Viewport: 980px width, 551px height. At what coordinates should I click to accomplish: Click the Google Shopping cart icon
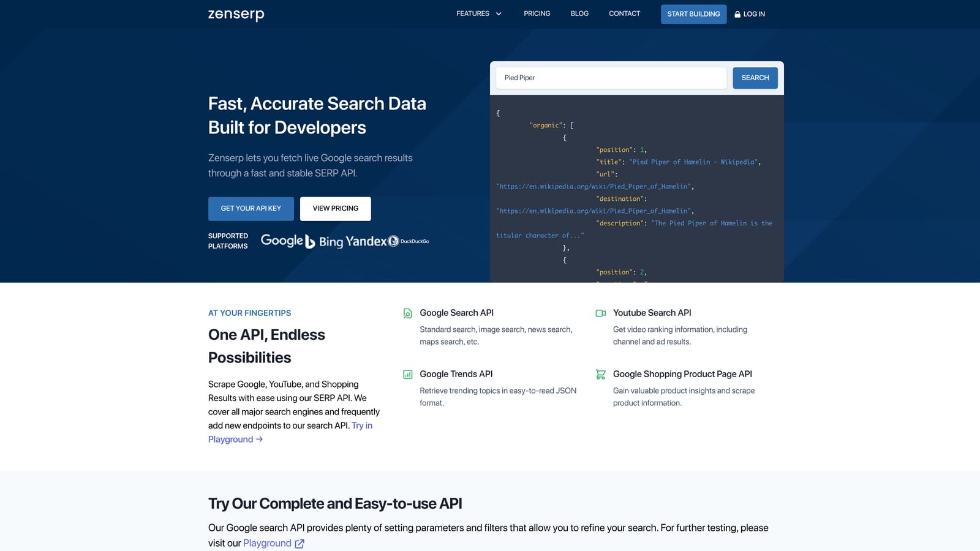click(601, 375)
